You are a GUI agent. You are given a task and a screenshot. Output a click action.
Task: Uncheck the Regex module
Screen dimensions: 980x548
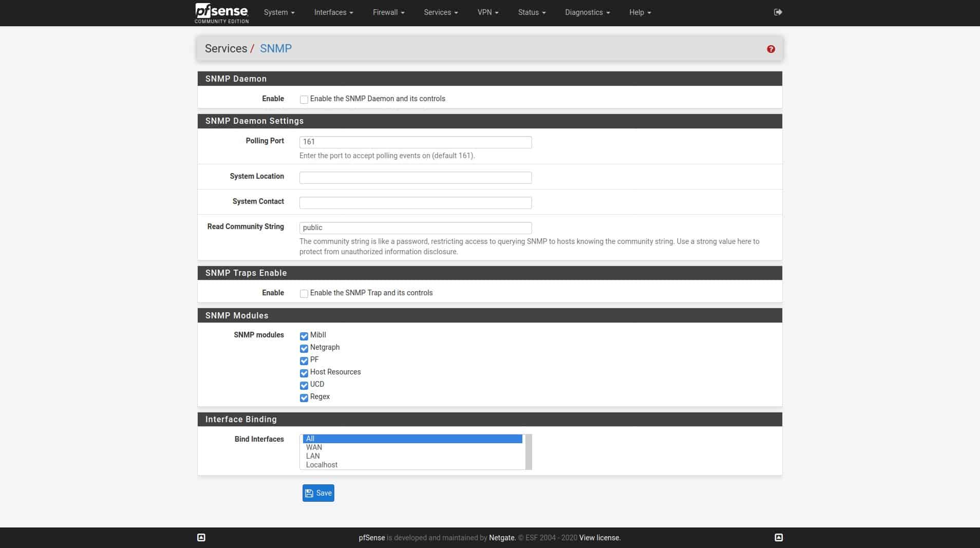click(304, 398)
